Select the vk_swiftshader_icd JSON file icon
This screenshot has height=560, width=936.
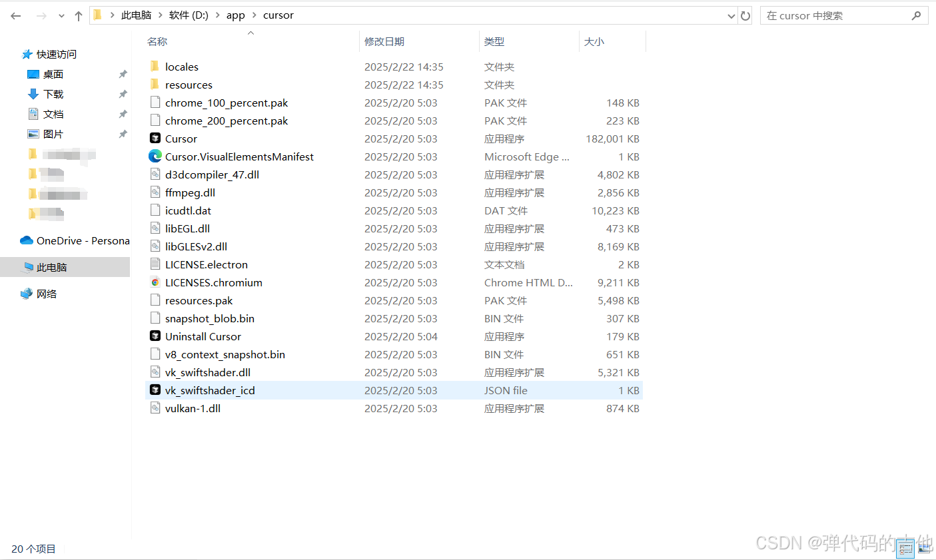click(155, 390)
